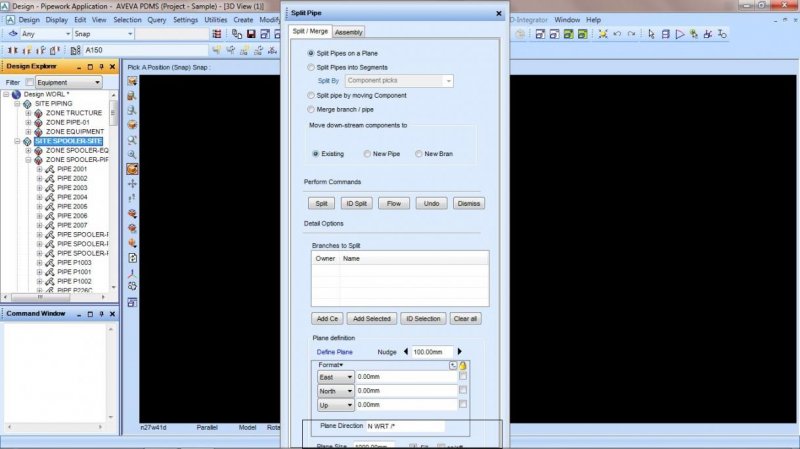Pin the Design Explorer panel
Viewport: 800px width, 449px height.
click(x=102, y=66)
